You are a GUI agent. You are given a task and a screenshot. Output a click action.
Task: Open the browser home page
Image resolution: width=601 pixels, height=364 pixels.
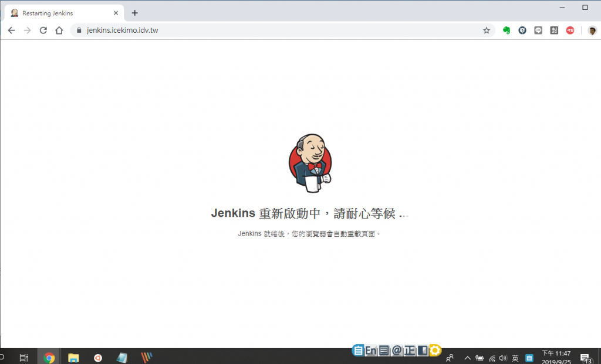(x=59, y=30)
